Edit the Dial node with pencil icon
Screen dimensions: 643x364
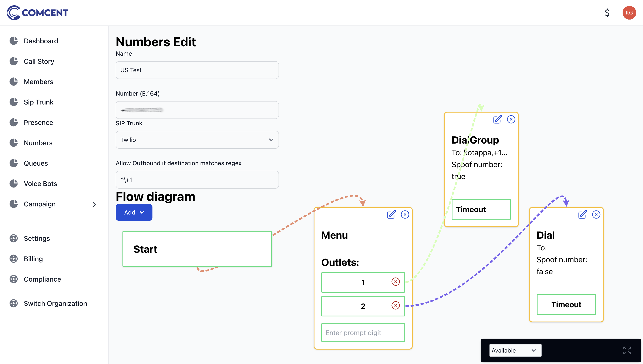tap(583, 214)
